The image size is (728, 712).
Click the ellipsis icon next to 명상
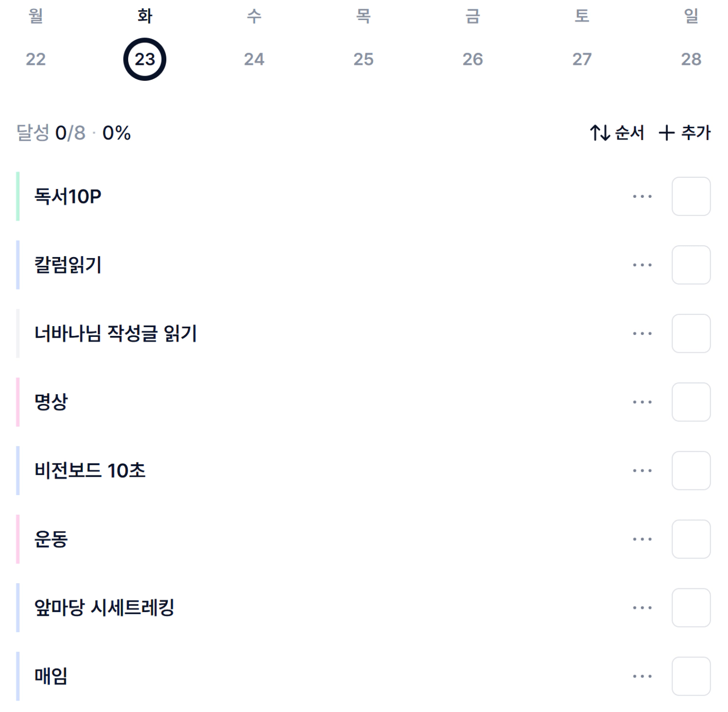(x=642, y=402)
